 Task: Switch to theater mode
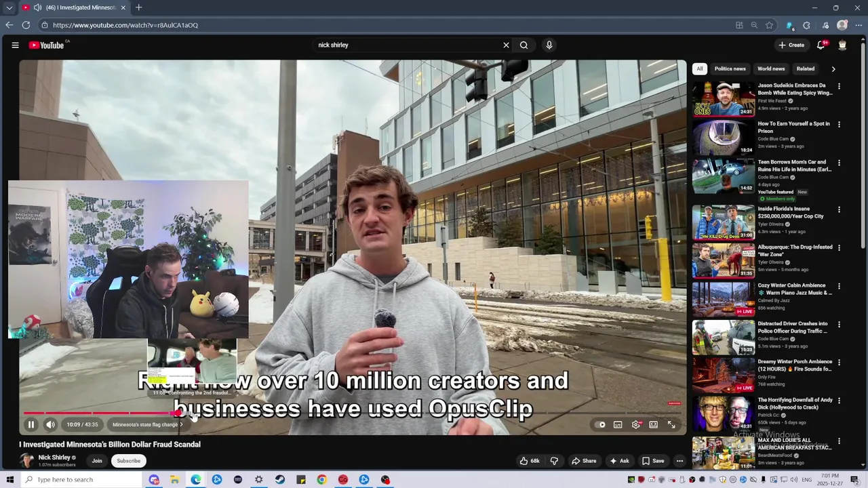click(x=654, y=425)
